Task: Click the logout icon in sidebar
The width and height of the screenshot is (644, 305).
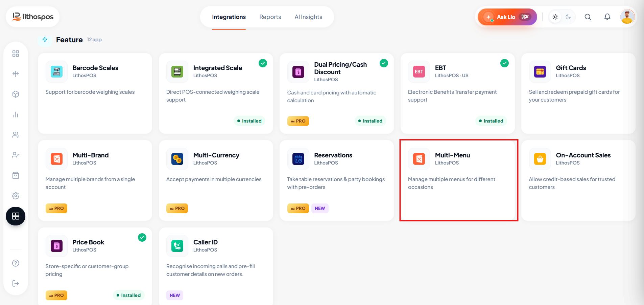Action: (x=16, y=283)
